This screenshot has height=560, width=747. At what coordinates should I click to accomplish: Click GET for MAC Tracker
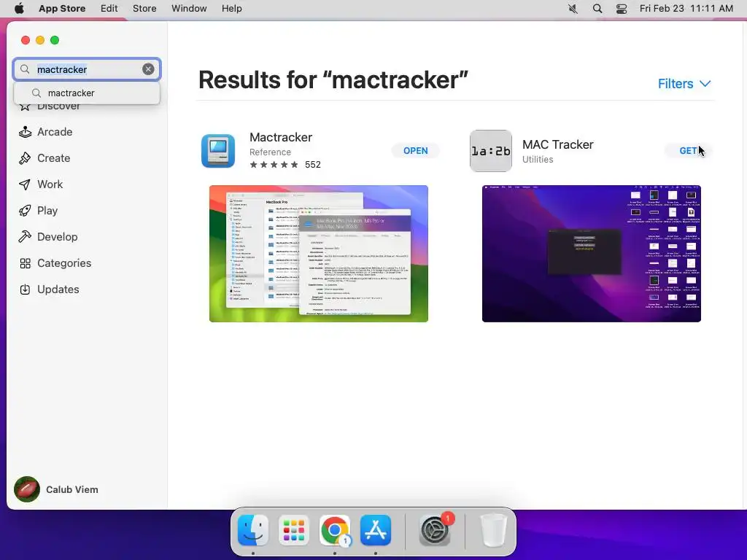(689, 151)
